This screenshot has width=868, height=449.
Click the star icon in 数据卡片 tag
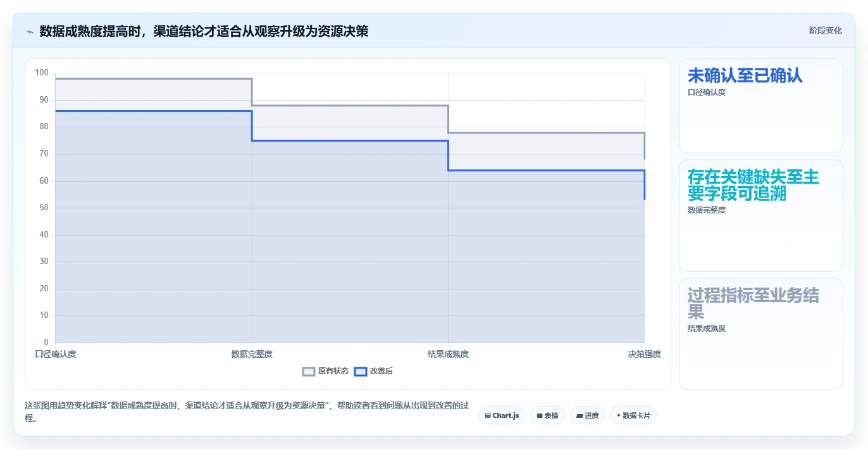pos(618,415)
